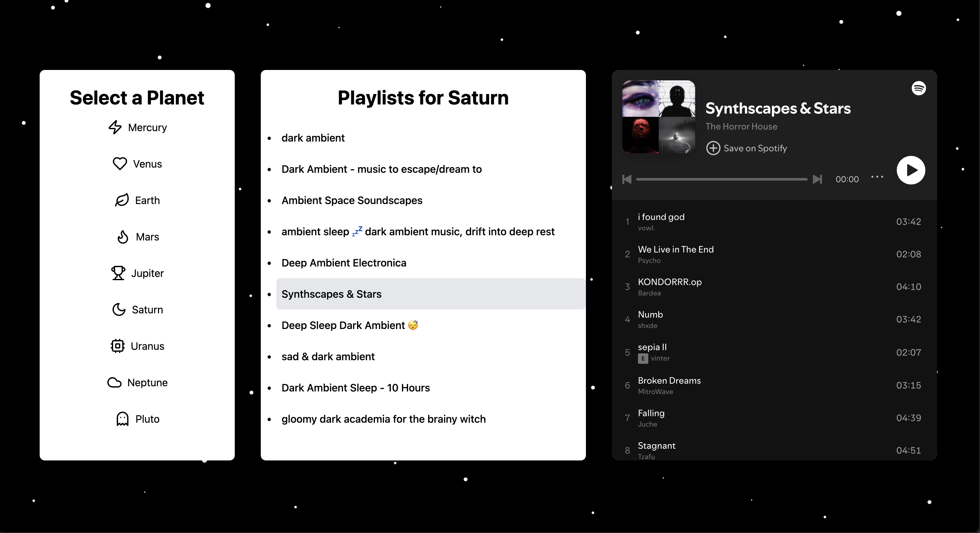Open Spotify via the logo icon
This screenshot has height=533, width=980.
coord(918,88)
